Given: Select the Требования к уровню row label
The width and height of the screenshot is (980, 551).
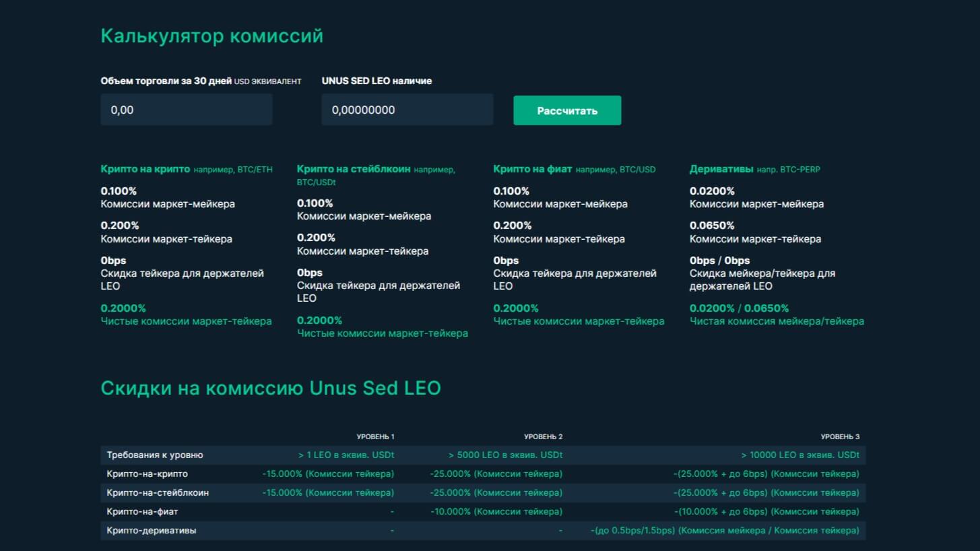Looking at the screenshot, I should pos(155,455).
